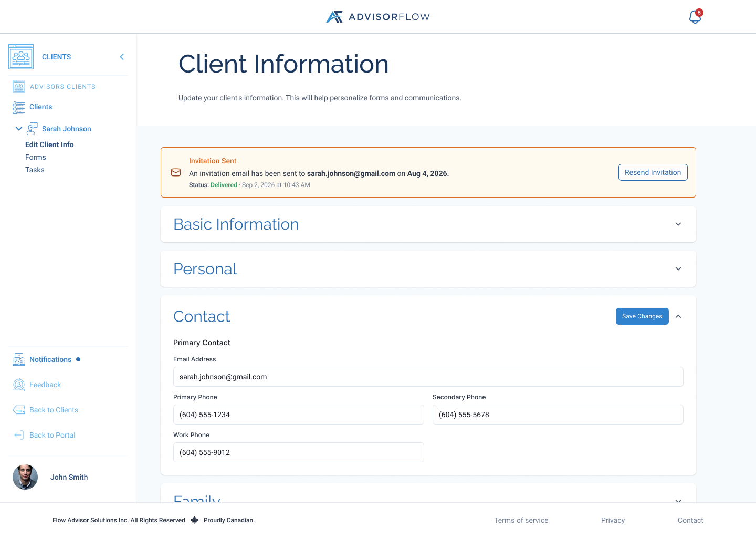This screenshot has width=756, height=538.
Task: Click the Back to Clients label
Action: 54,410
